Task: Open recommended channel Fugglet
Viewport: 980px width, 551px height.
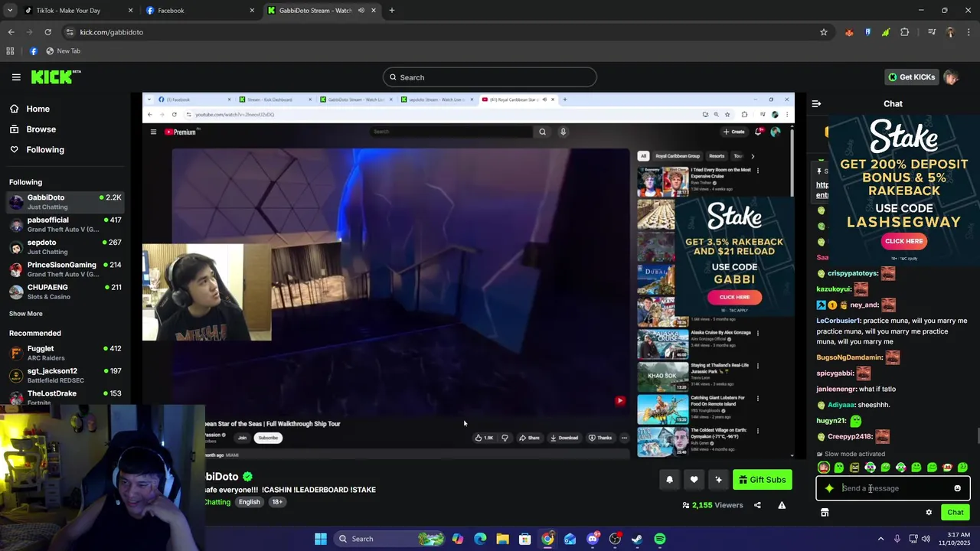Action: pos(65,353)
